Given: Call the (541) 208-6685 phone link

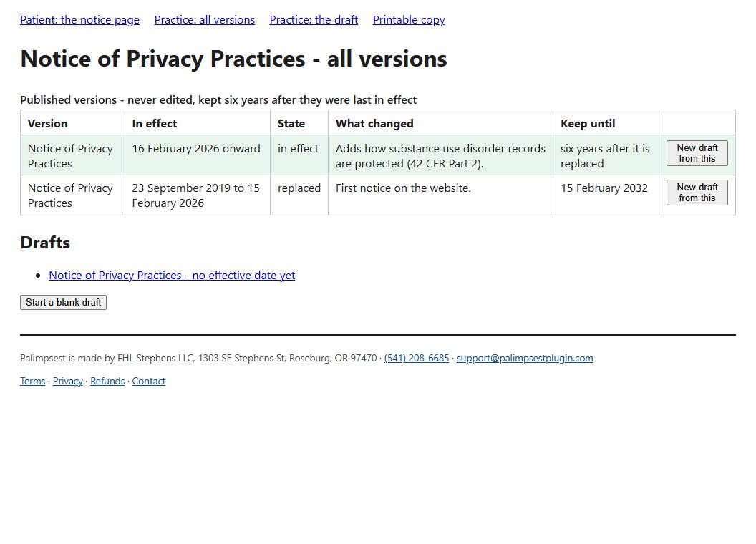Looking at the screenshot, I should tap(417, 359).
